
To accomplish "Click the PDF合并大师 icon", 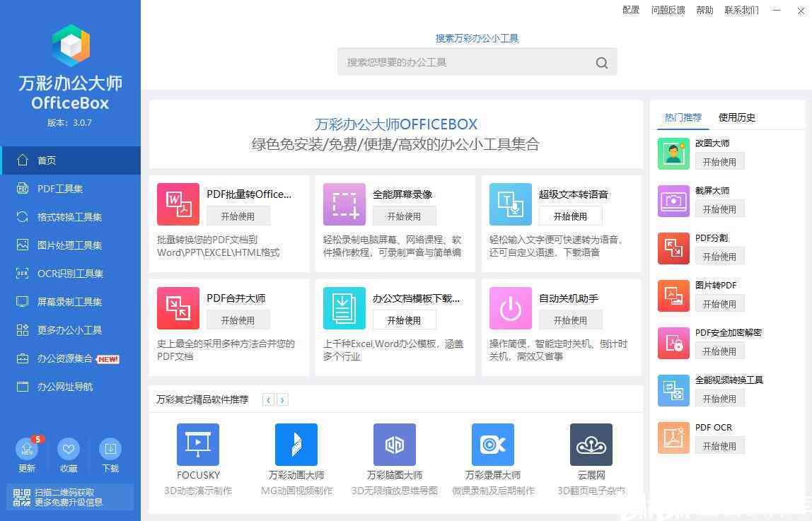I will point(178,308).
